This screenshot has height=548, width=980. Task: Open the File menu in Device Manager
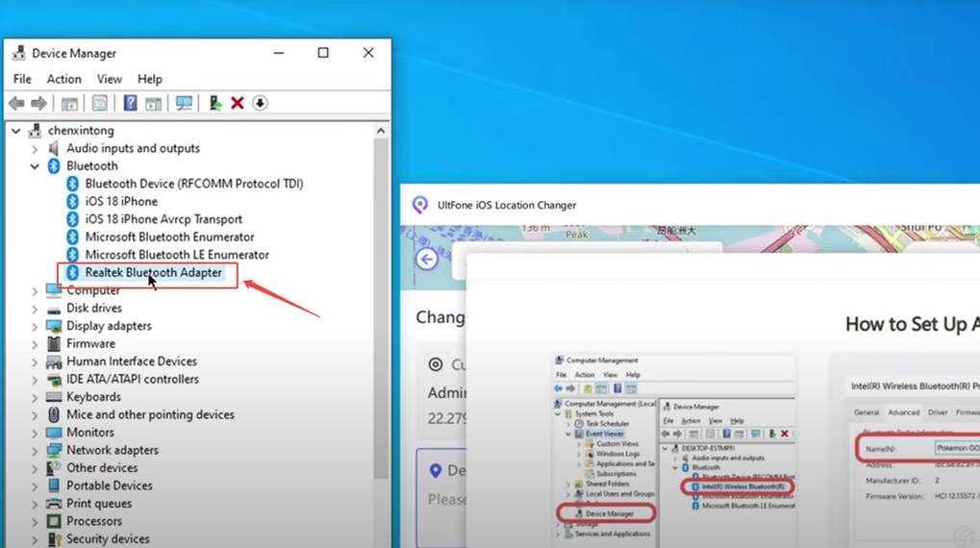point(22,79)
